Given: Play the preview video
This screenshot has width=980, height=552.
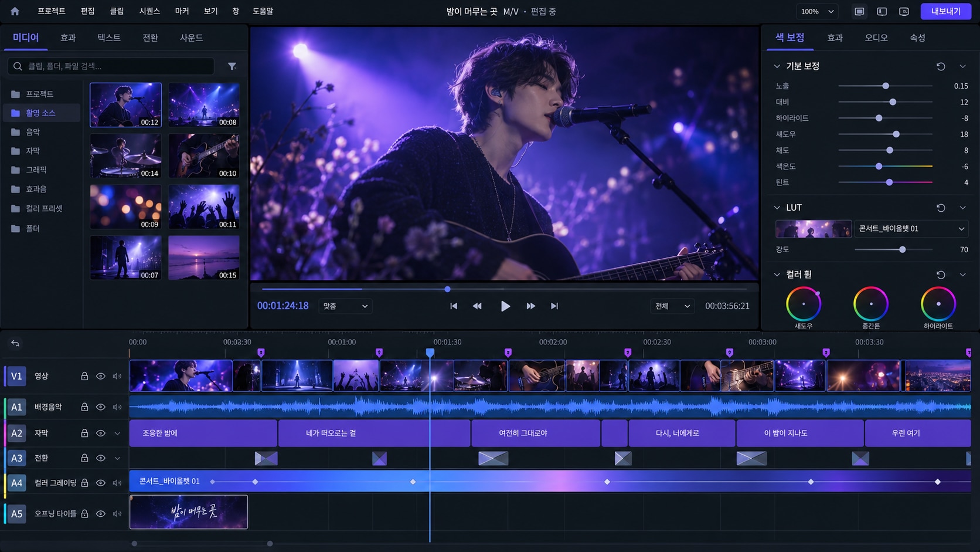Looking at the screenshot, I should 505,306.
